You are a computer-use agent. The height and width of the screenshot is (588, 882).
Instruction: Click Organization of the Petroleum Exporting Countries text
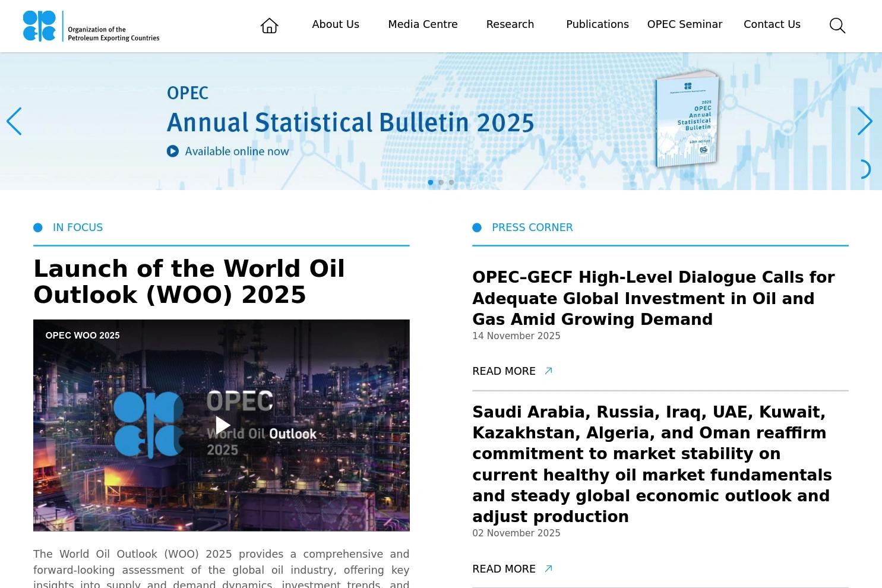coord(113,33)
